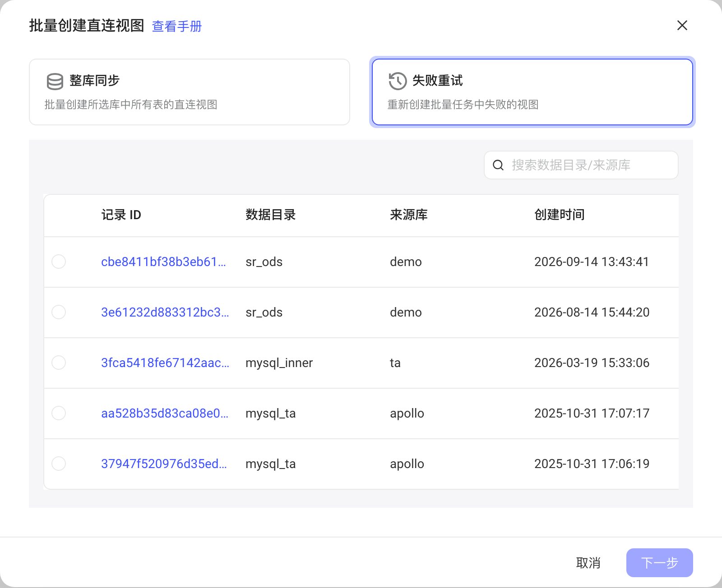
Task: Close the 批量创建直连视图 dialog
Action: click(682, 25)
